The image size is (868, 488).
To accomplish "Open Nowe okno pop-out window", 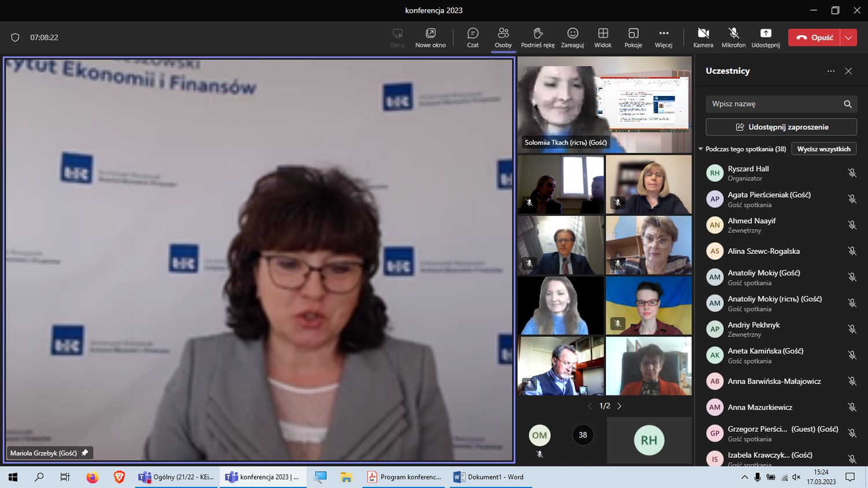I will [431, 37].
